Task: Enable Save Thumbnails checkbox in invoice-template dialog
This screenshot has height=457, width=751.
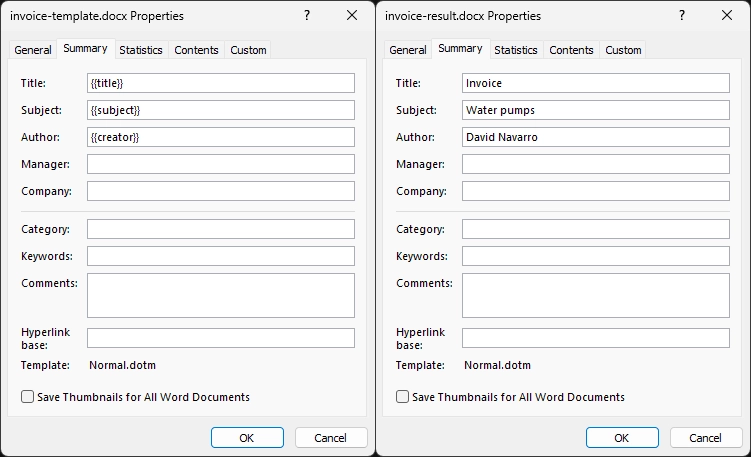Action: click(27, 397)
